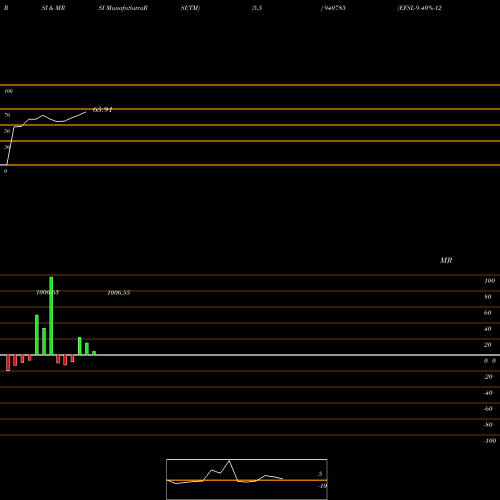500x500 pixels.
Task: Click the MR right-axis label 80
Action: (488, 297)
